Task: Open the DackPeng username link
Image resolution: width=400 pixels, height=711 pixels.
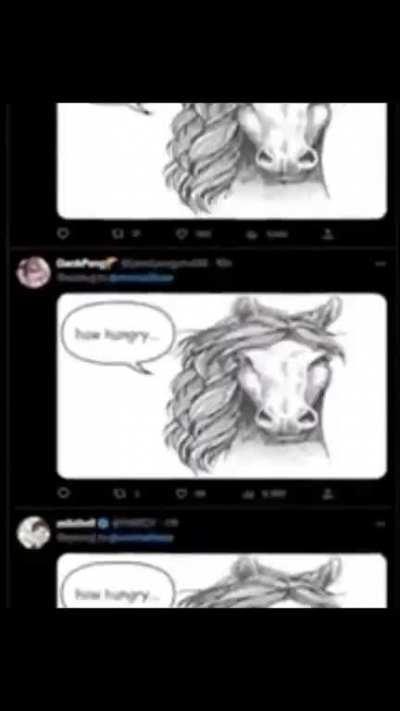Action: [x=86, y=263]
